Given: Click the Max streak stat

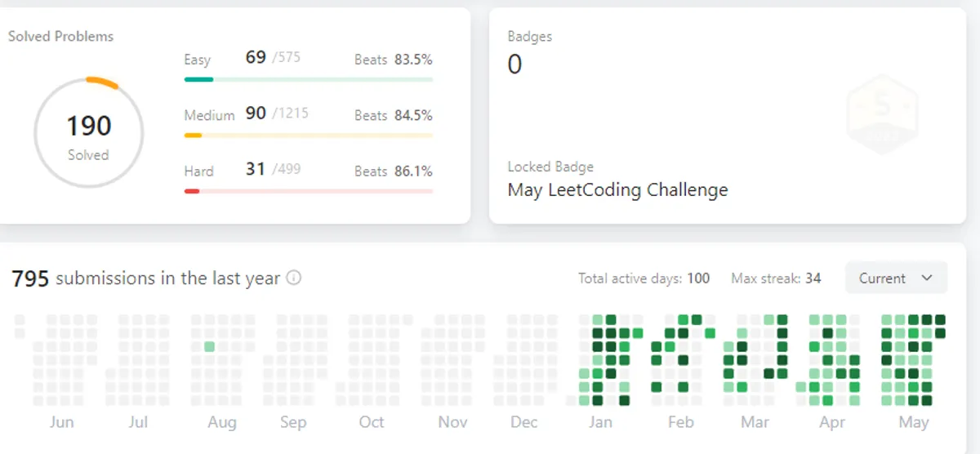Looking at the screenshot, I should pyautogui.click(x=776, y=278).
